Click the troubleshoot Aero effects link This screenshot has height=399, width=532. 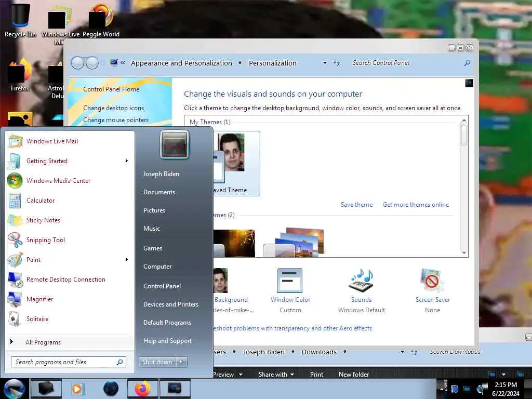point(292,328)
